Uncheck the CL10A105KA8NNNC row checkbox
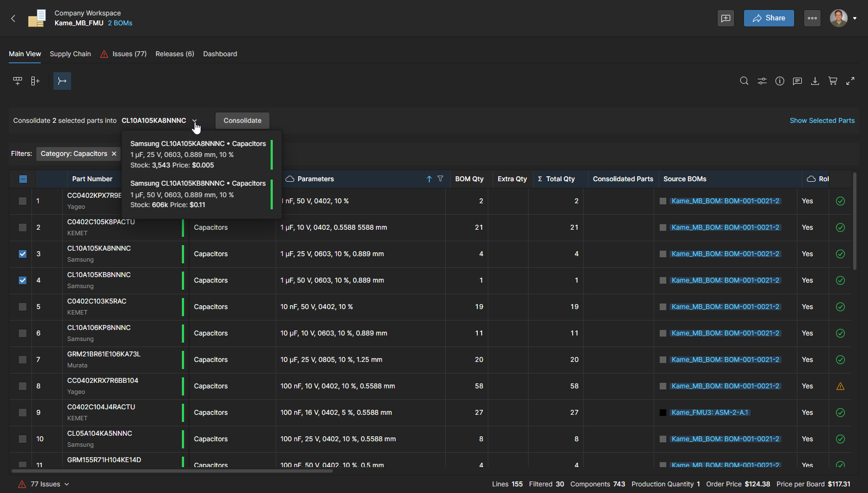This screenshot has width=868, height=493. click(23, 254)
